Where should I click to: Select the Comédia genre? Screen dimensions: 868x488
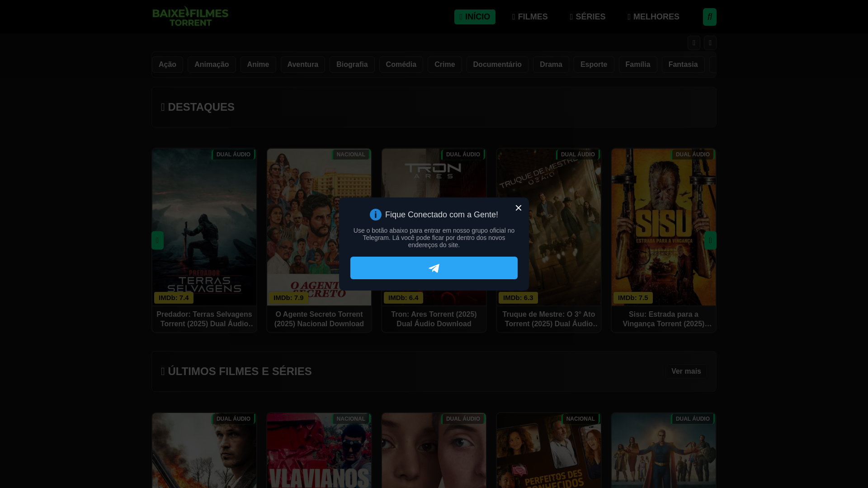[x=401, y=65]
